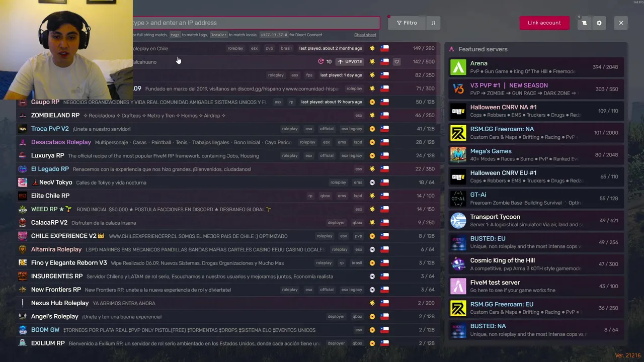
Task: Open the settings gear
Action: 599,23
